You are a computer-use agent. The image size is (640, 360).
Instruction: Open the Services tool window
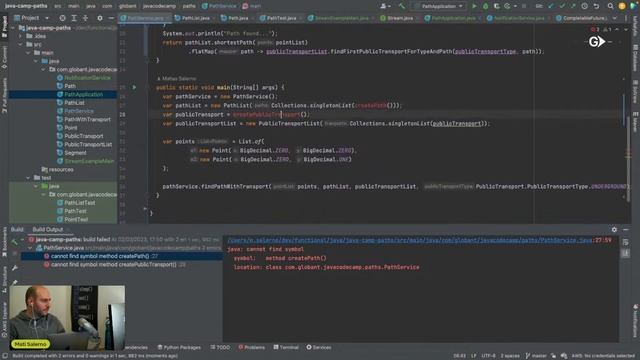319,347
